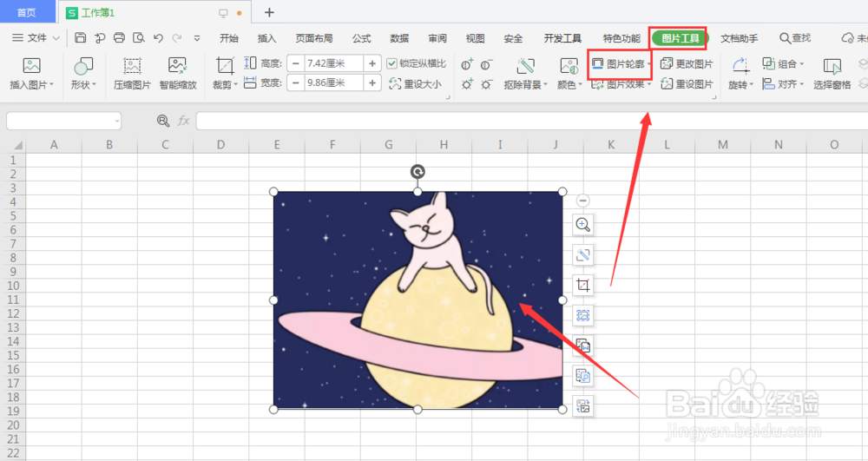Decrease picture brightness with sun minus icon
The width and height of the screenshot is (868, 461).
[487, 84]
